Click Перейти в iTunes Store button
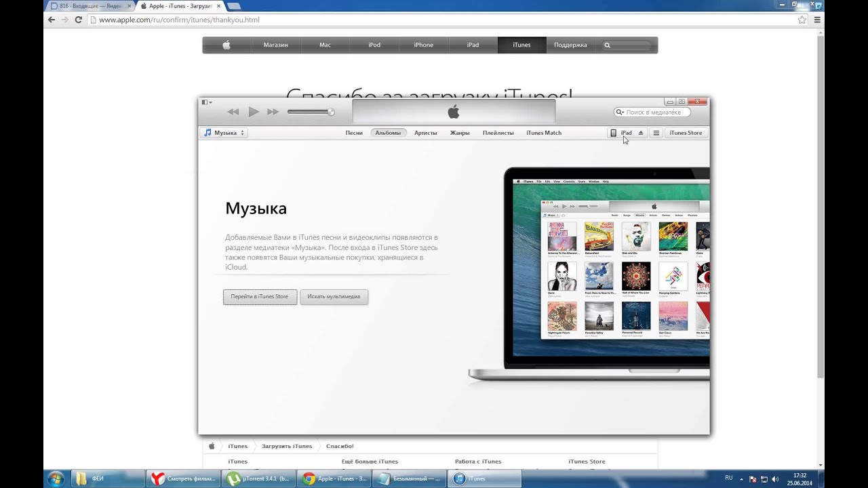 tap(260, 296)
